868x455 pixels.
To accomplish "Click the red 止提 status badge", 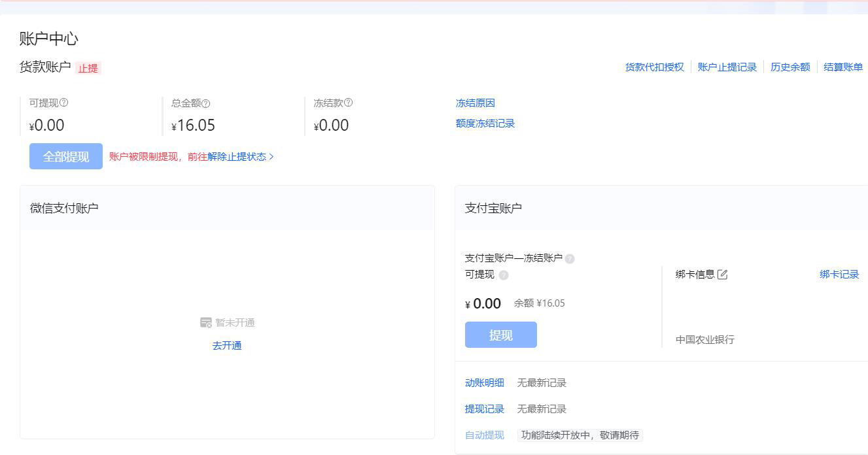I will tap(88, 68).
